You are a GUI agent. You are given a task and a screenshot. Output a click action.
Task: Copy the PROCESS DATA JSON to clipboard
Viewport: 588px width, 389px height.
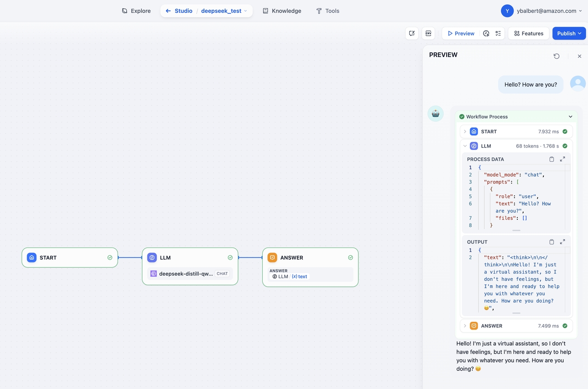(x=552, y=159)
